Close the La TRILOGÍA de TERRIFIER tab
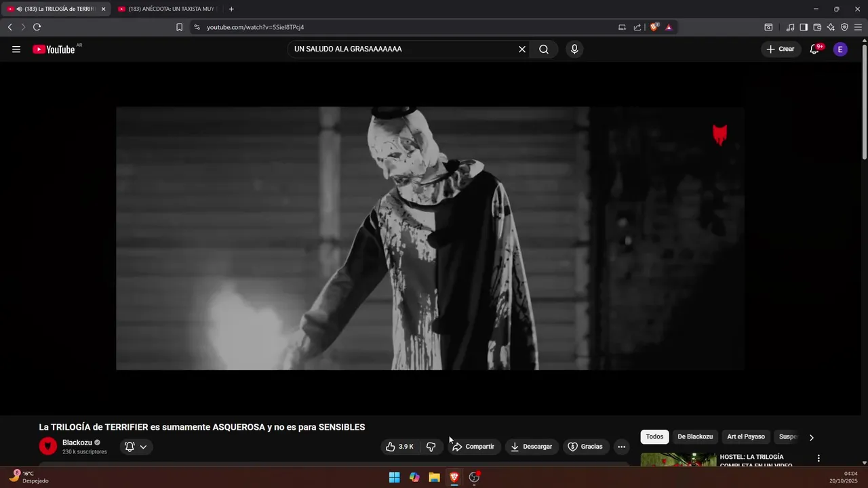868x488 pixels. coord(104,9)
